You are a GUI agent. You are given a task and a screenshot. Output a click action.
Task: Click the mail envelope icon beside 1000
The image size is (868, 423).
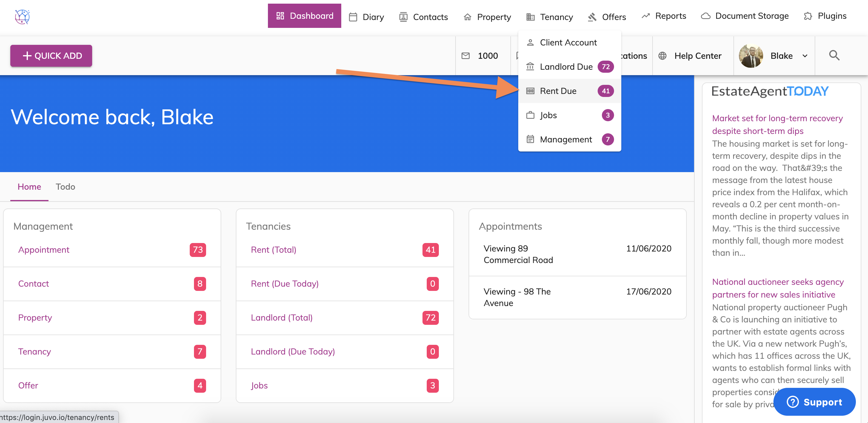465,56
